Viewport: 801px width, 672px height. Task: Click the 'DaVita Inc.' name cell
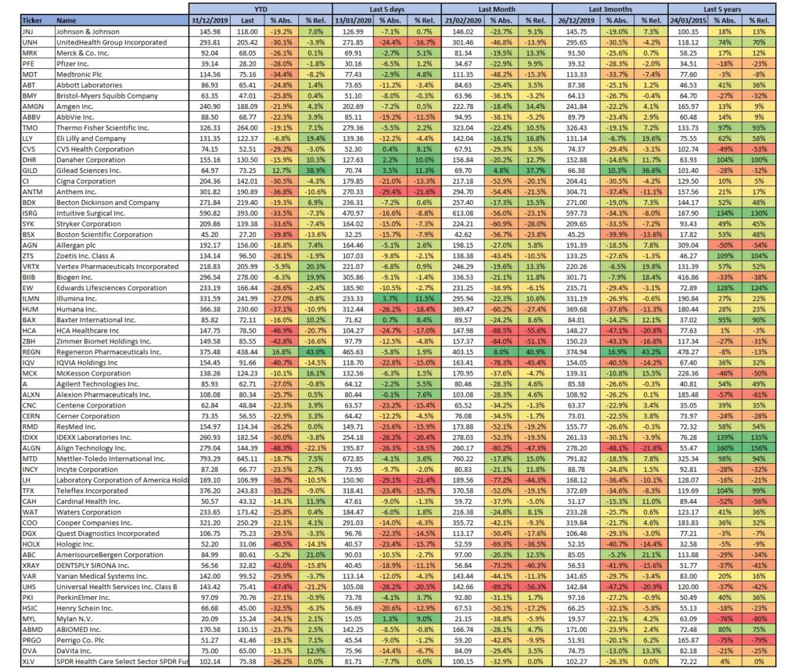pos(121,651)
